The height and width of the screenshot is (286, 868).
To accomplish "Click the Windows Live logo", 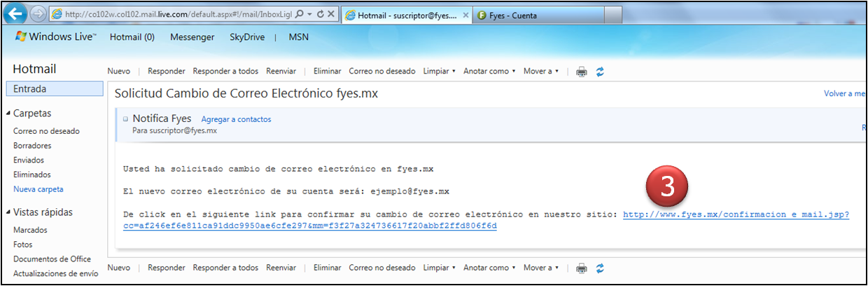I will point(55,37).
